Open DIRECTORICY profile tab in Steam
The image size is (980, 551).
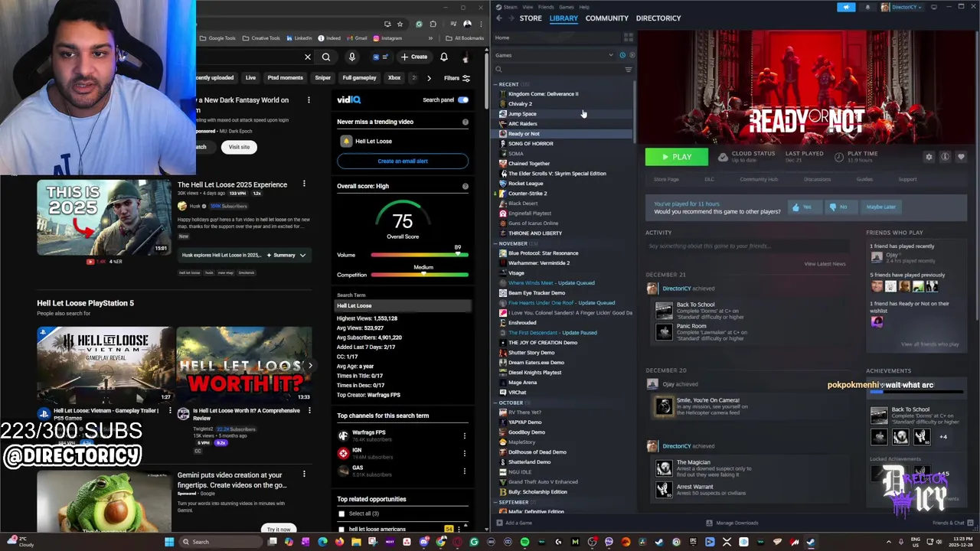coord(658,18)
